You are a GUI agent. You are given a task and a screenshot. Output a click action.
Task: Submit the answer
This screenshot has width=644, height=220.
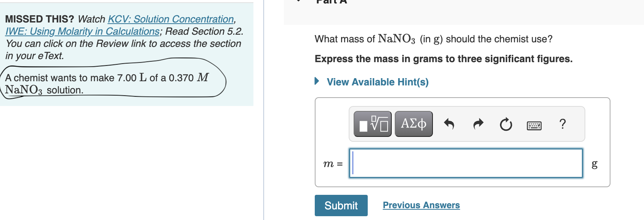tap(341, 205)
